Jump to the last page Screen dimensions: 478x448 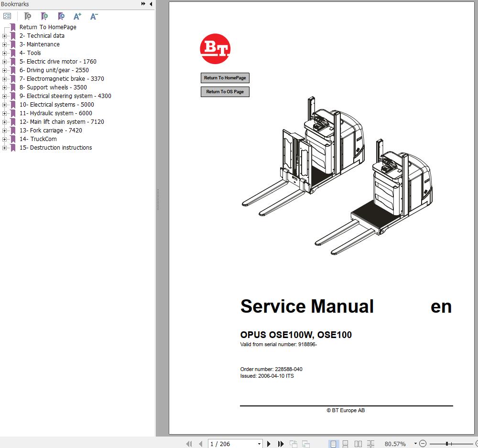point(281,444)
